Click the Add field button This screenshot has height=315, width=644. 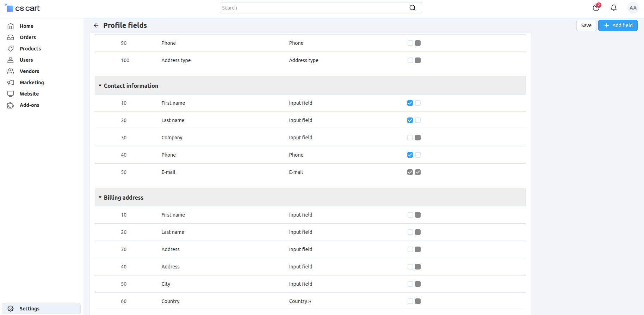click(618, 25)
